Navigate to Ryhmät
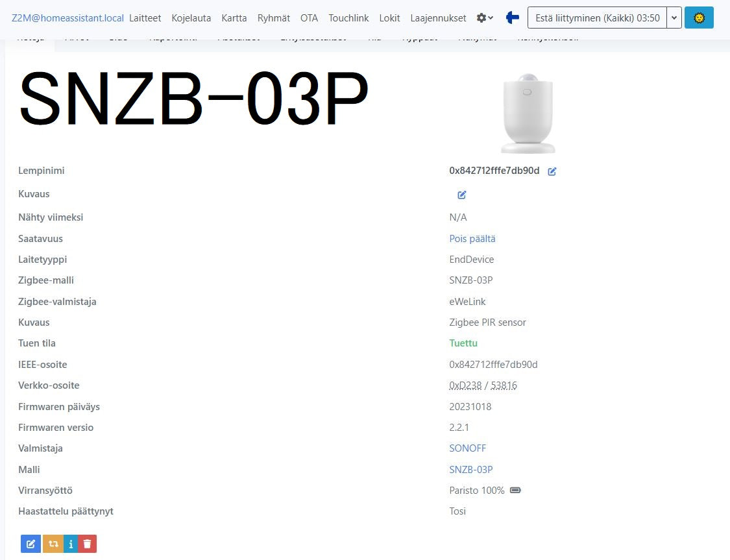 [x=274, y=18]
